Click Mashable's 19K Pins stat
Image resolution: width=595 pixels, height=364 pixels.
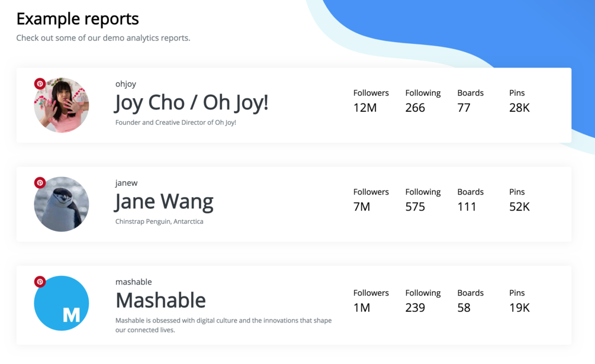[519, 308]
